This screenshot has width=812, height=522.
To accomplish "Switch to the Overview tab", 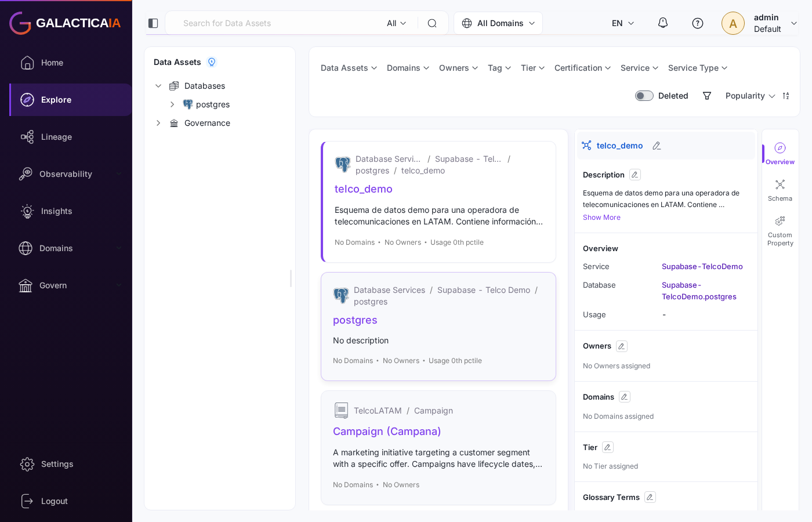I will 780,154.
